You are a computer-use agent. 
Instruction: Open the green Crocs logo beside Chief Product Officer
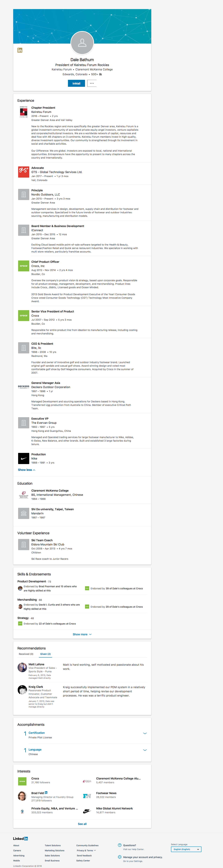(24, 266)
